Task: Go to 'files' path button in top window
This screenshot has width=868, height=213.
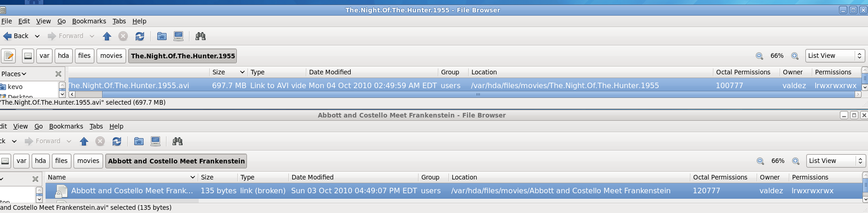Action: pos(84,56)
